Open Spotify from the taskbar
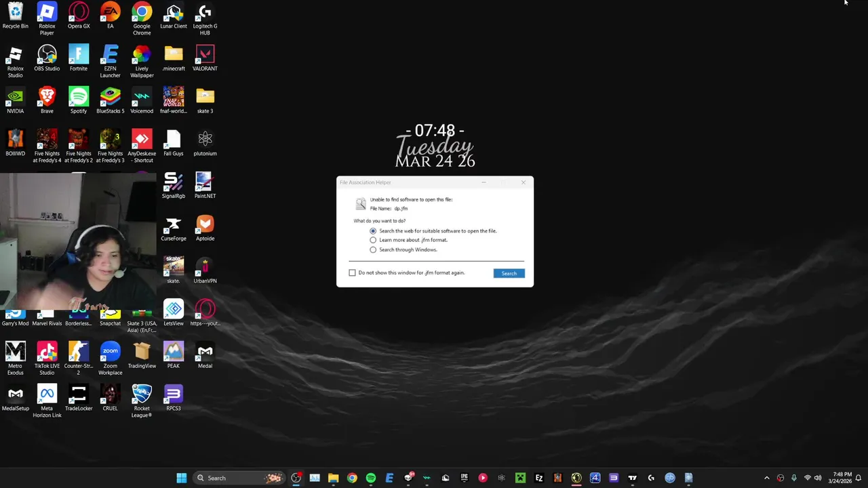The height and width of the screenshot is (488, 868). point(370,478)
